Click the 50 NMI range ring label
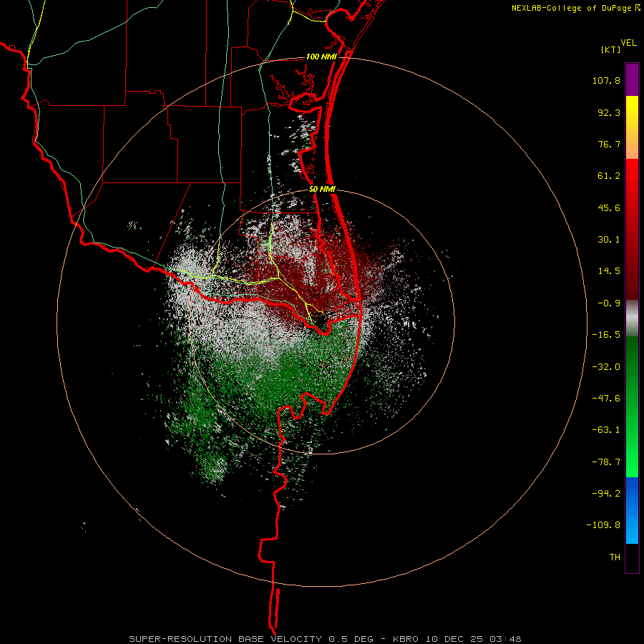The width and height of the screenshot is (644, 644). [323, 190]
